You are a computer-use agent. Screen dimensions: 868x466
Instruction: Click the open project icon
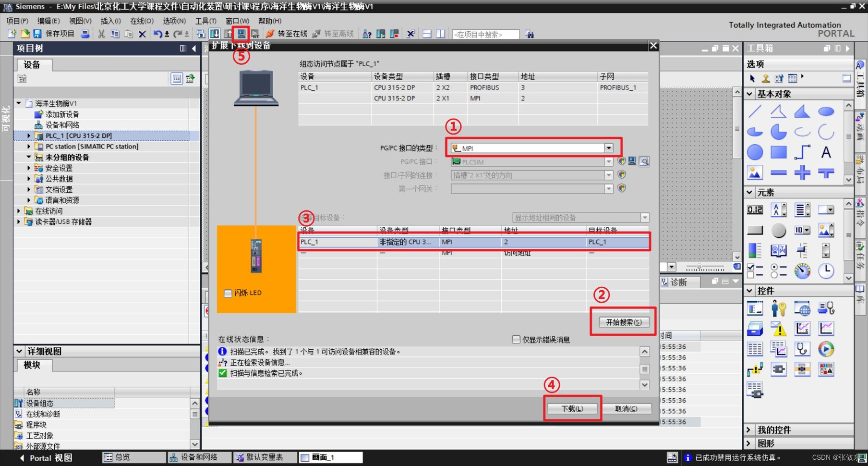point(25,34)
